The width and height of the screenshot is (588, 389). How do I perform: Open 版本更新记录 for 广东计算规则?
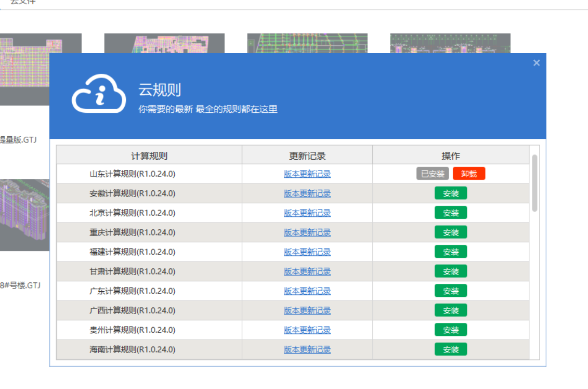click(307, 291)
